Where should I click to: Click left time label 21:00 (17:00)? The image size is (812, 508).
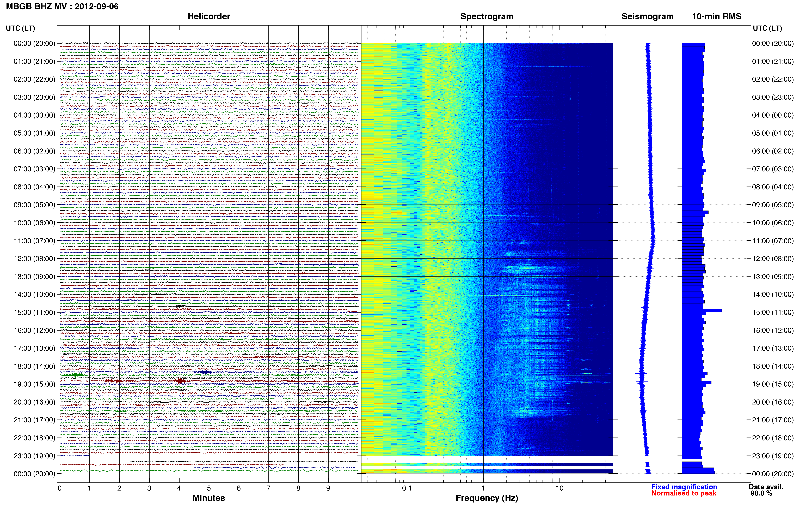tap(34, 420)
